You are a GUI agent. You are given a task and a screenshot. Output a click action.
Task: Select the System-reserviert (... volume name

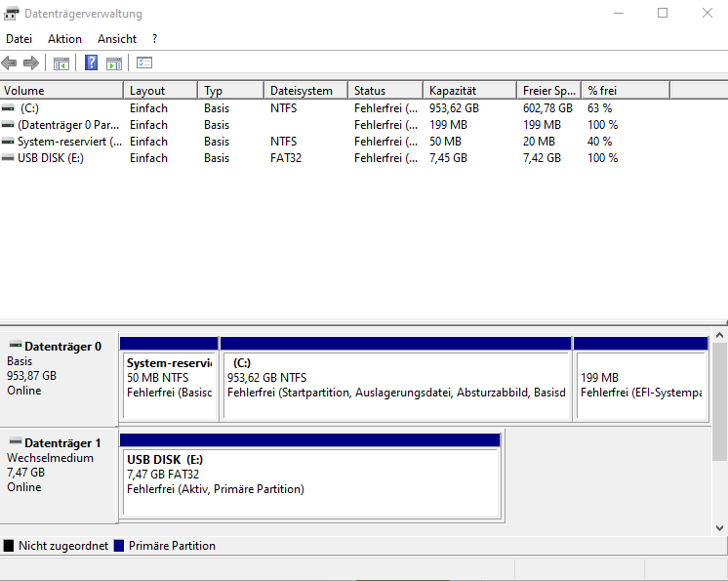[x=69, y=142]
